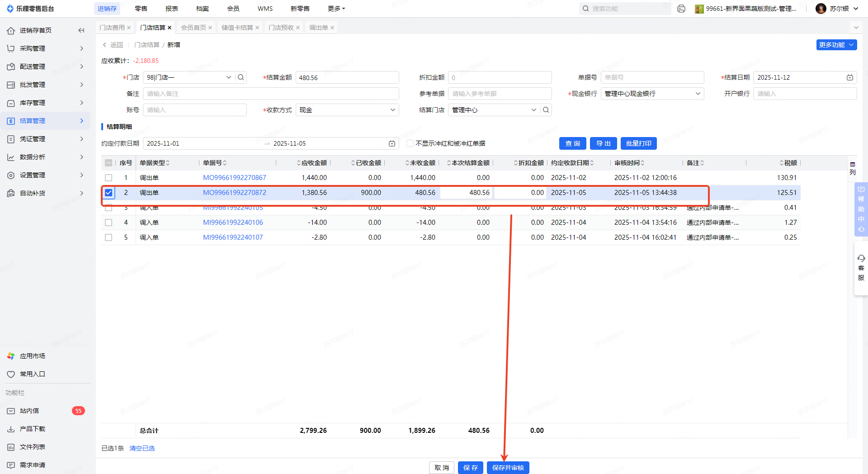Screen dimensions: 868x474
Task: Open the 更多功能 dropdown button
Action: [x=836, y=45]
